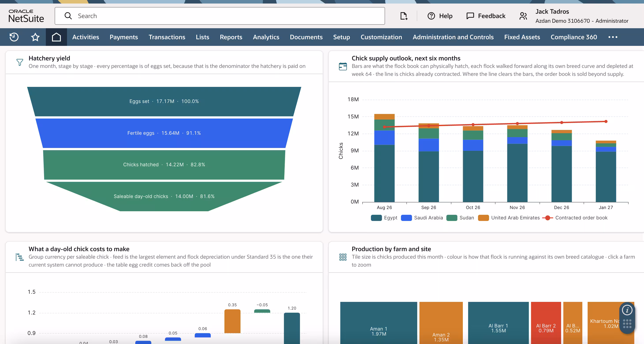Select the Eggs set funnel stage
This screenshot has width=644, height=344.
164,101
